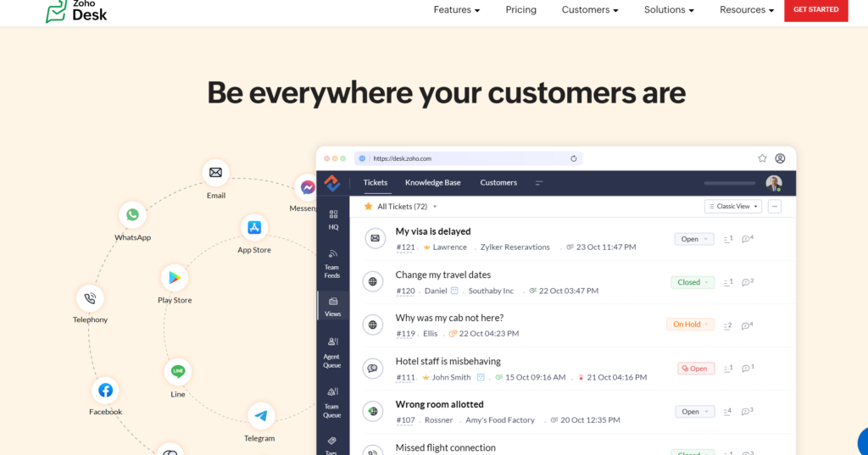Click the Facebook channel icon
868x455 pixels.
(x=105, y=391)
